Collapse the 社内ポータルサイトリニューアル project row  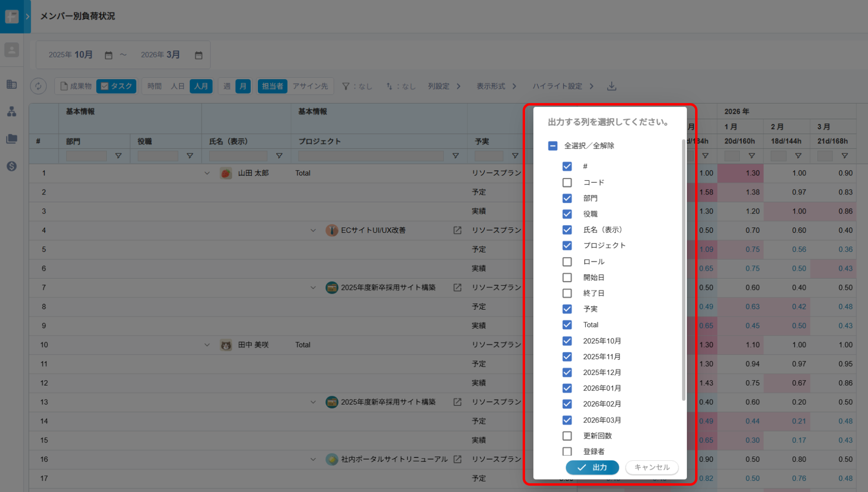coord(313,459)
